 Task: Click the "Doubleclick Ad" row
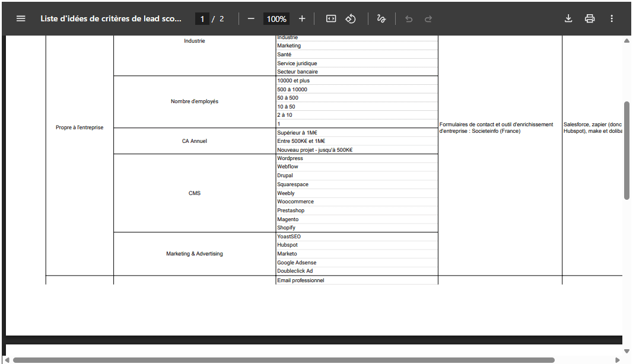pos(357,271)
